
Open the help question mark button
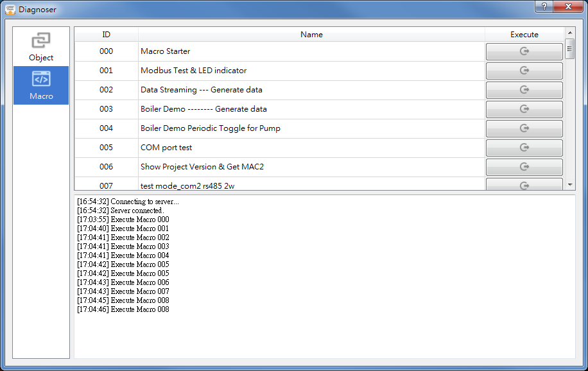[544, 6]
